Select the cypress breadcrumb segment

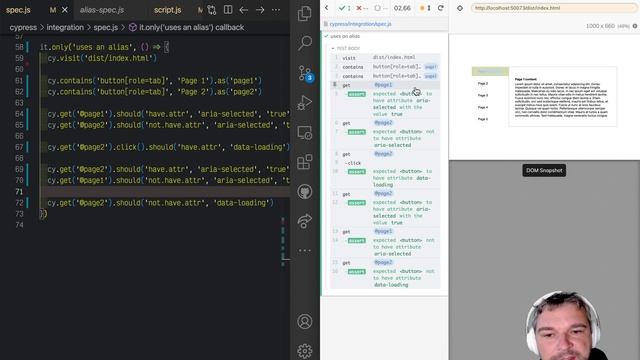[23, 27]
